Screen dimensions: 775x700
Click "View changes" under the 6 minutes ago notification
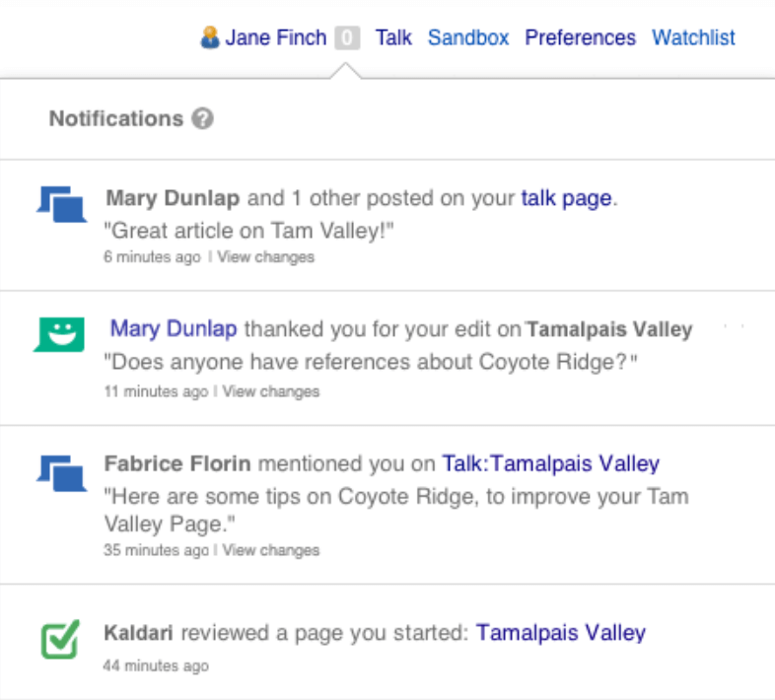click(265, 257)
